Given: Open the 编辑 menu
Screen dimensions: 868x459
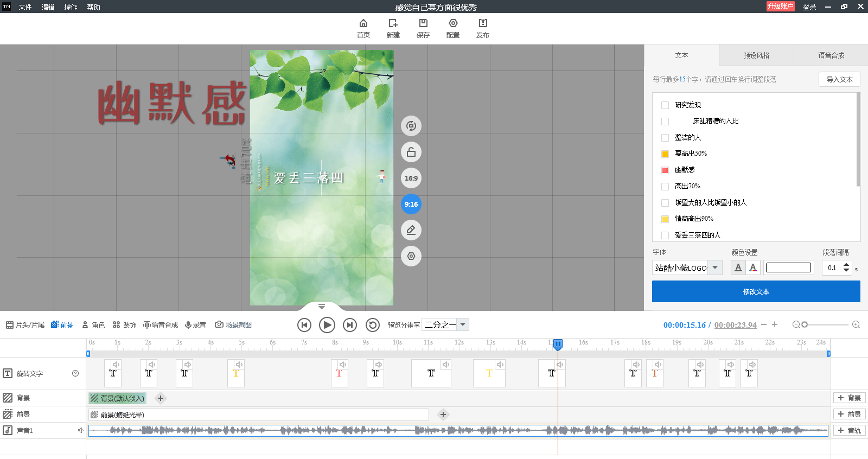Looking at the screenshot, I should click(48, 7).
